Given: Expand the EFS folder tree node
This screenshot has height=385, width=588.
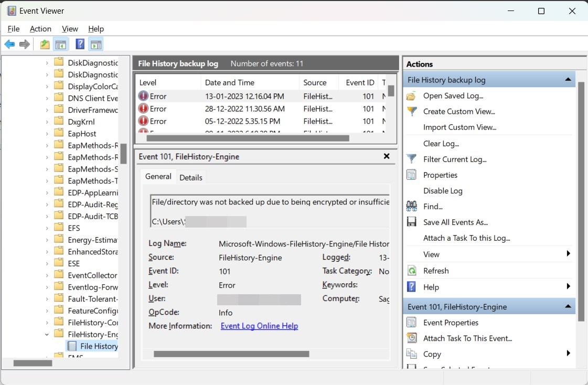Looking at the screenshot, I should [x=47, y=228].
